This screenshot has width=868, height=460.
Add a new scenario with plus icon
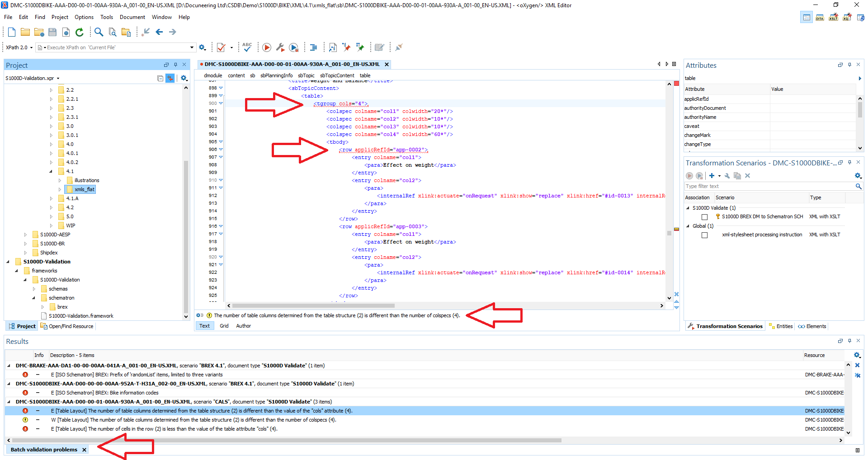(712, 176)
